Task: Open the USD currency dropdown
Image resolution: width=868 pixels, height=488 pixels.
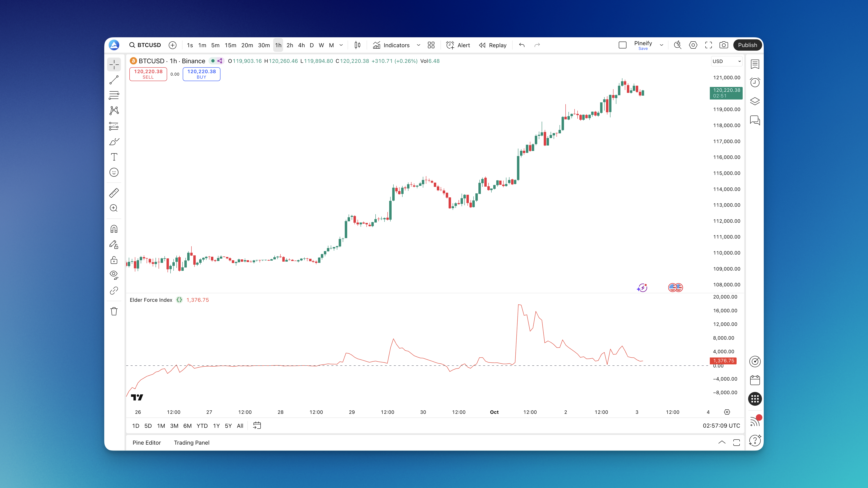Action: 726,61
